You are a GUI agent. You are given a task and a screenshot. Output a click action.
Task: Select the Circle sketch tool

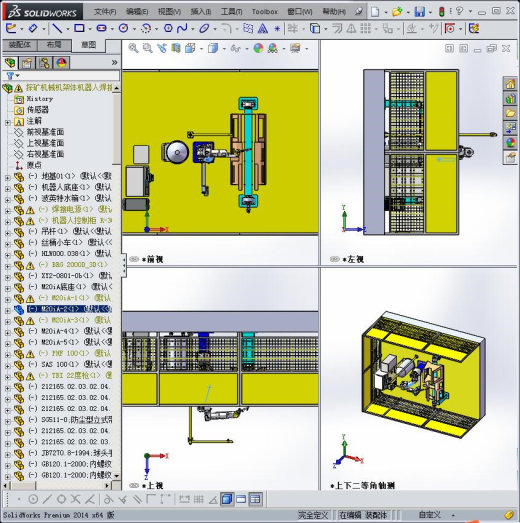pos(123,29)
